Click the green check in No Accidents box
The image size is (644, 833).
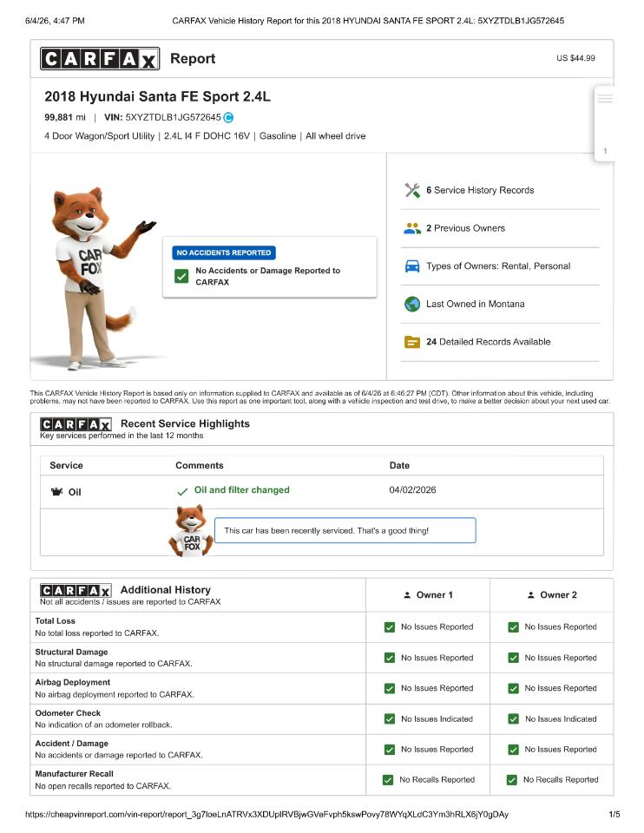181,276
